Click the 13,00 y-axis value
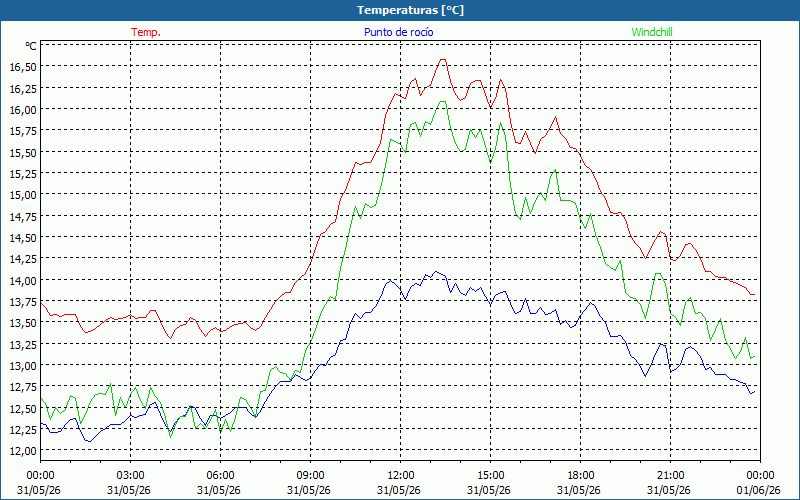Screen dimensions: 800x500 [23, 365]
